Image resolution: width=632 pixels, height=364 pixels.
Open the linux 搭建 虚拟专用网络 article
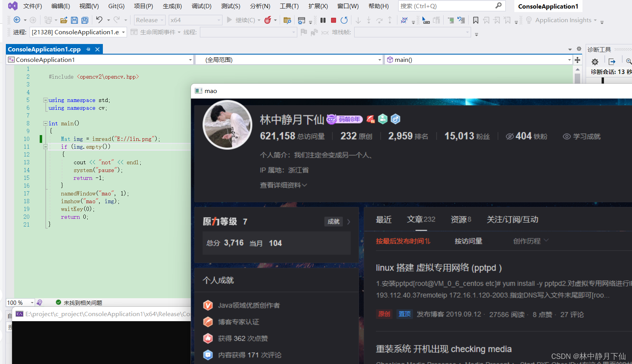coord(439,268)
